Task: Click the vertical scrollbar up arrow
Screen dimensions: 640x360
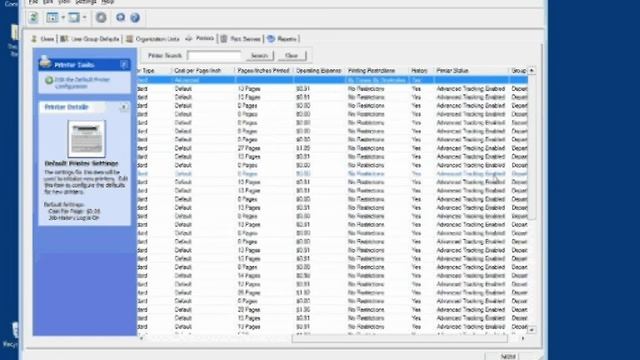Action: (532, 71)
